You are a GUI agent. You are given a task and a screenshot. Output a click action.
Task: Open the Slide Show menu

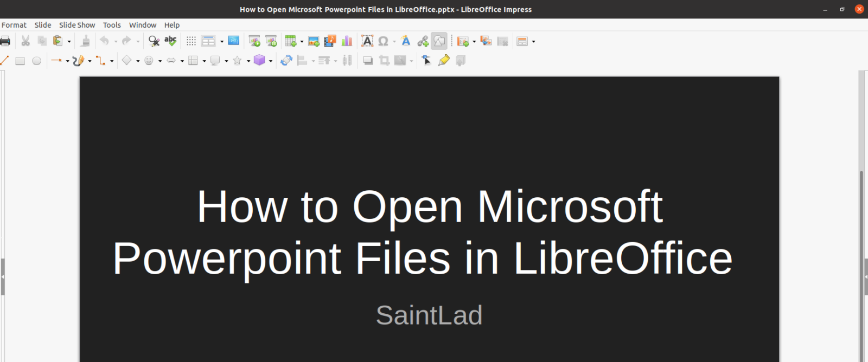(77, 25)
